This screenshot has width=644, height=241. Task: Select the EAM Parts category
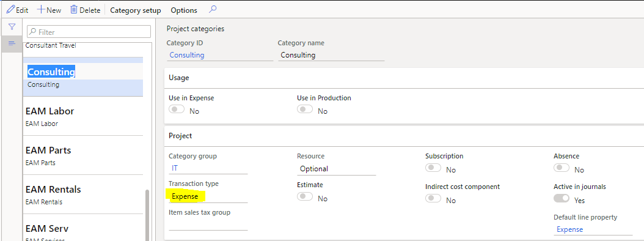(x=83, y=155)
